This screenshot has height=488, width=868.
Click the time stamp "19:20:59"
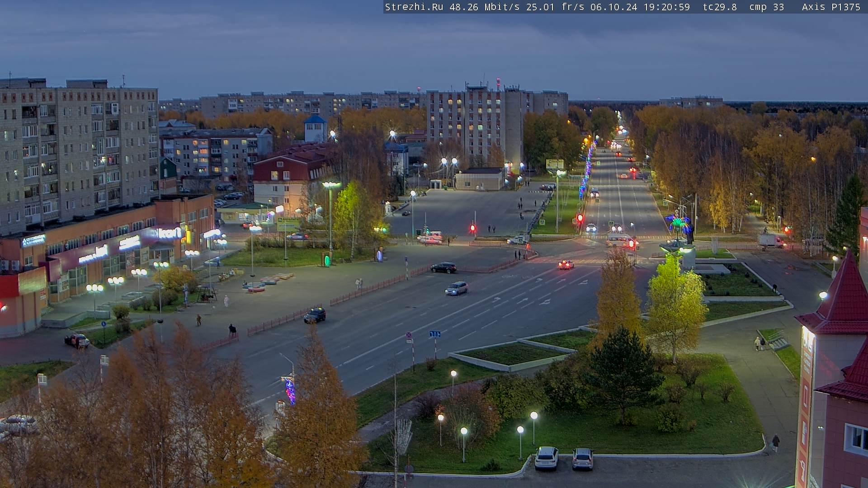[667, 7]
